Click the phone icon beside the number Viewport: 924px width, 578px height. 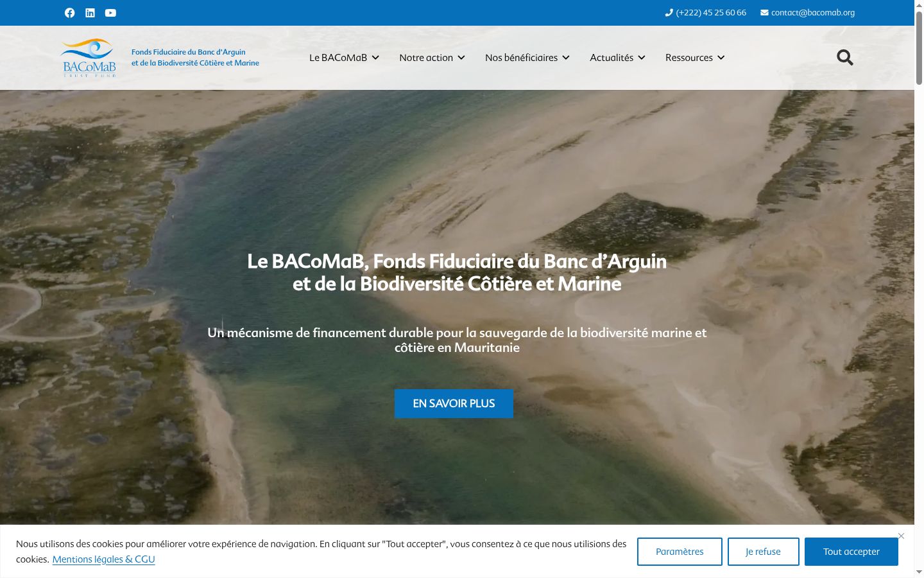pyautogui.click(x=669, y=12)
